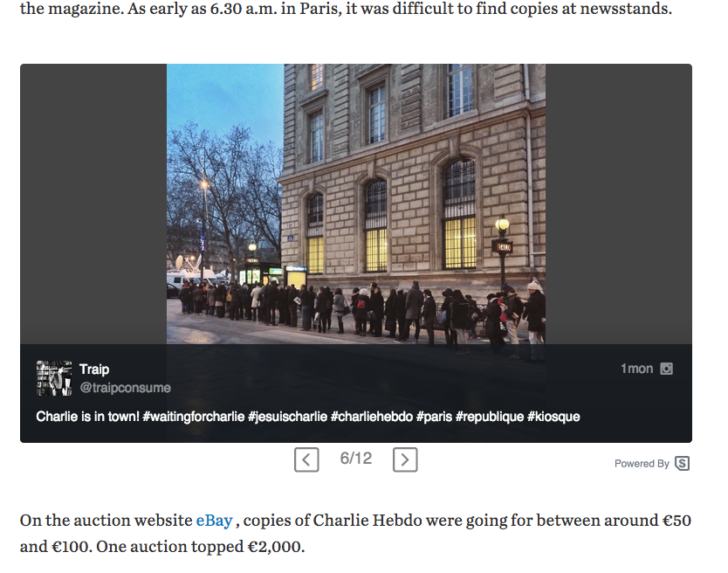The height and width of the screenshot is (573, 728).
Task: Open the Traip username link
Action: tap(94, 369)
